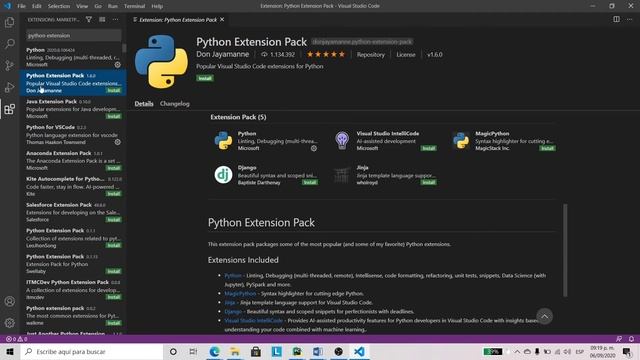Open Source Control view
Image resolution: width=640 pixels, height=360 pixels.
[x=9, y=65]
